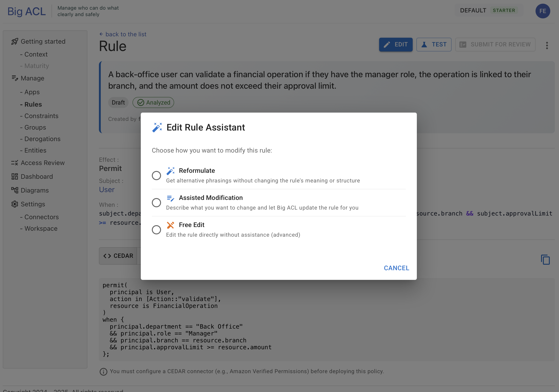Click the Assisted Modification pencil-lines icon
The image size is (559, 392).
pos(170,198)
